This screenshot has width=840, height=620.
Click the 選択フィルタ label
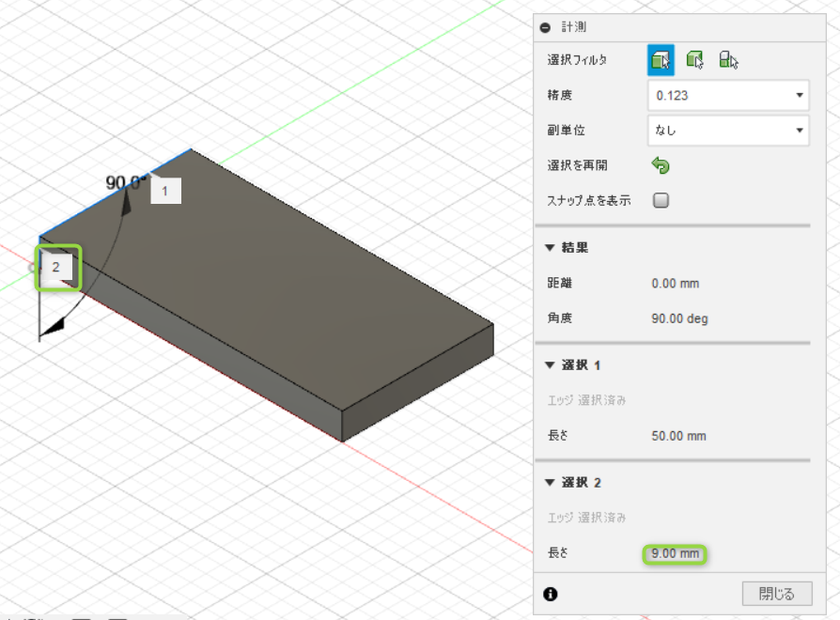coord(576,60)
